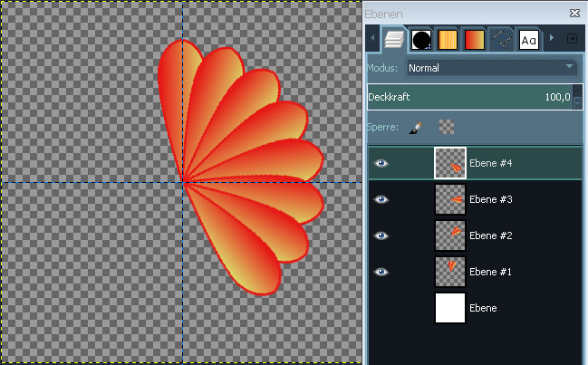This screenshot has width=588, height=365.
Task: Close the Ebenen dialog window
Action: pyautogui.click(x=574, y=14)
